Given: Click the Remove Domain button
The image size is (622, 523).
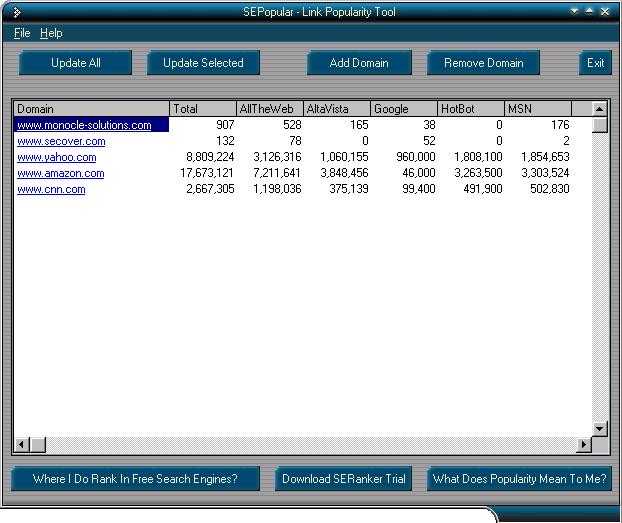Looking at the screenshot, I should tap(484, 63).
